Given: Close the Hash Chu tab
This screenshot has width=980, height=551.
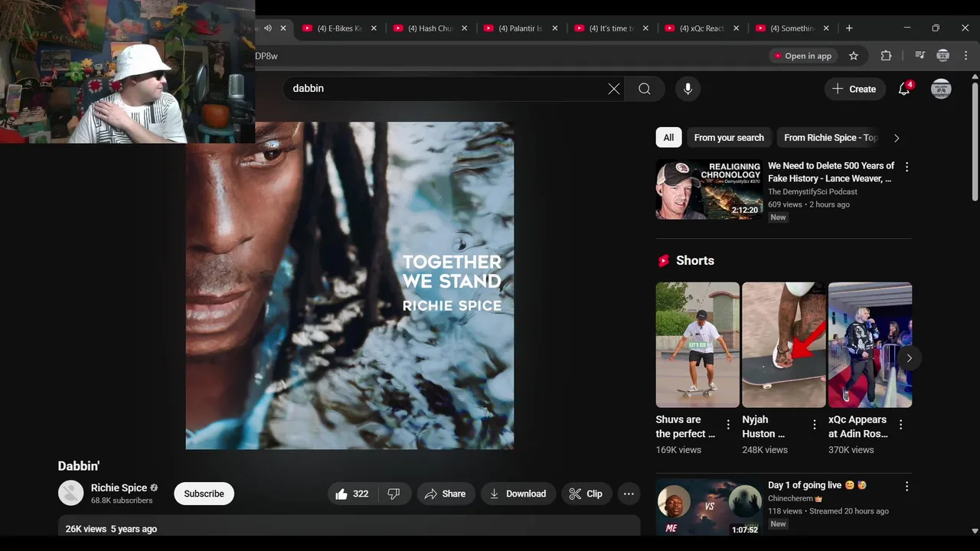Looking at the screenshot, I should pyautogui.click(x=464, y=28).
